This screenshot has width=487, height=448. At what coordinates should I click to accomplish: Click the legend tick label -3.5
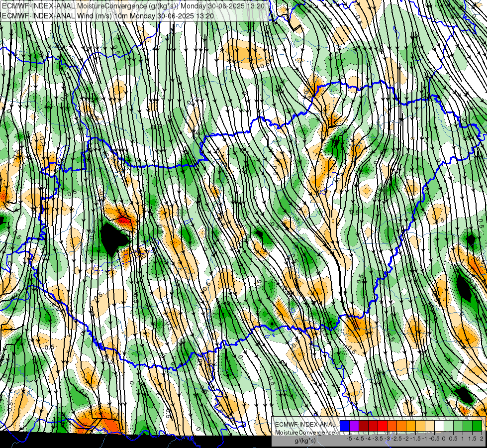[x=378, y=439]
